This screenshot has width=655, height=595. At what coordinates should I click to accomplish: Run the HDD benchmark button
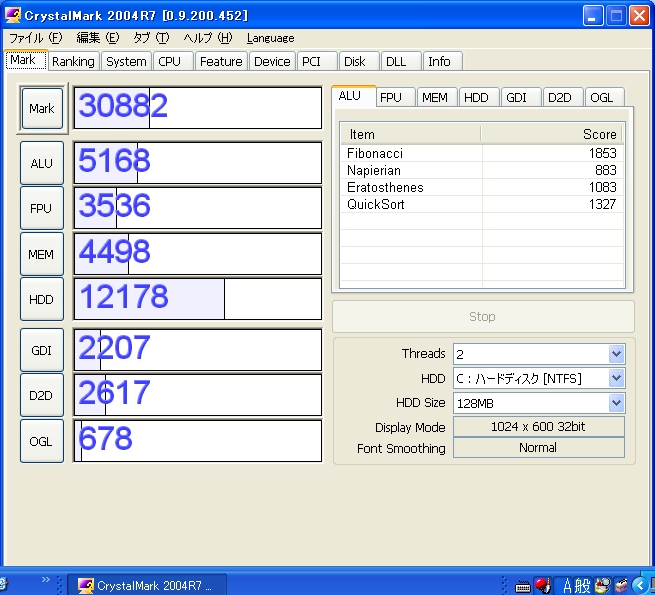tap(42, 299)
